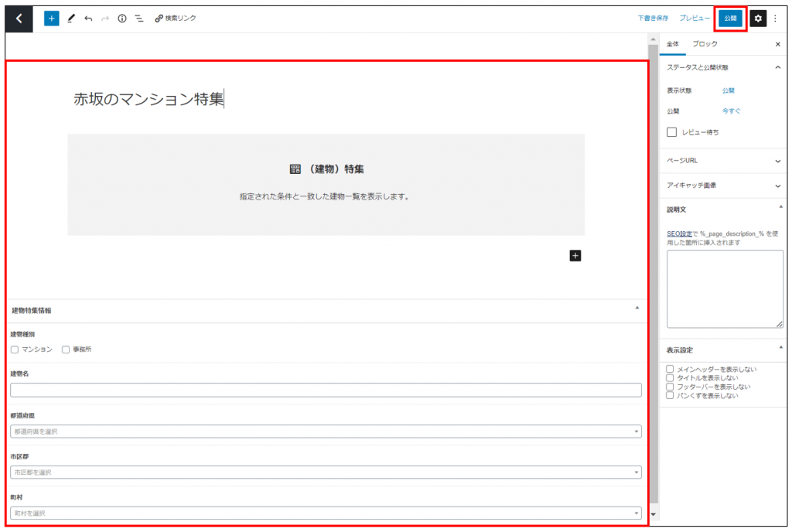Check the マンション checkbox
Image resolution: width=792 pixels, height=532 pixels.
tap(15, 350)
